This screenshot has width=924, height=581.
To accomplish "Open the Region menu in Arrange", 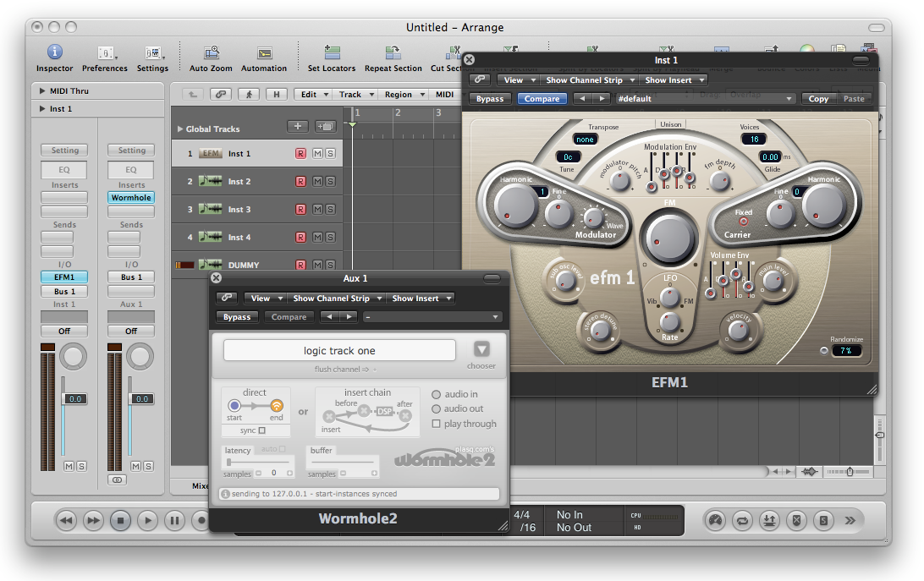I will pos(404,94).
